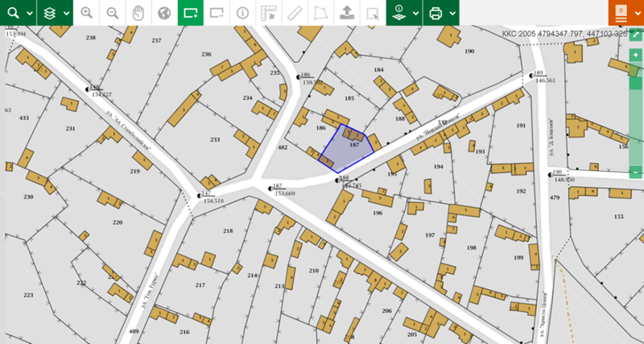Click the zoom out magnifier tool
The height and width of the screenshot is (344, 644).
[113, 13]
